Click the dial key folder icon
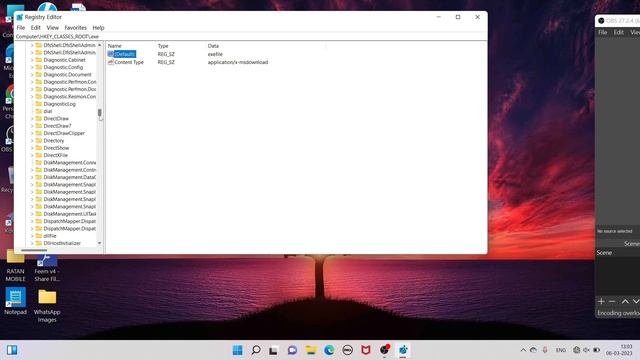Viewport: 640px width, 360px height. pos(39,111)
